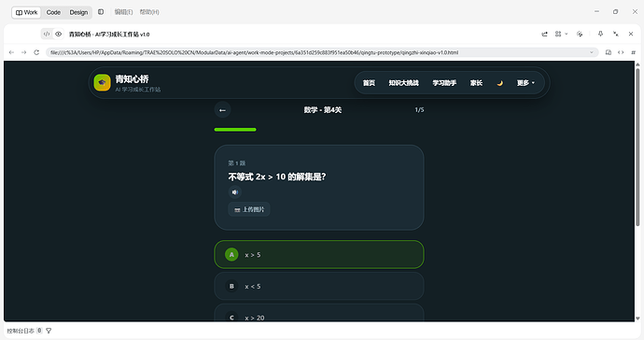Select answer C: x > 20
The width and height of the screenshot is (644, 340).
[x=319, y=313]
